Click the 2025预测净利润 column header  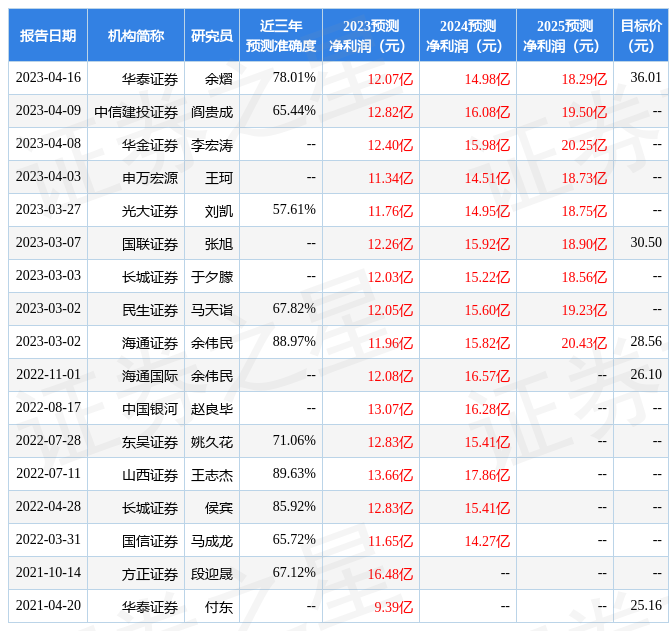pyautogui.click(x=565, y=35)
